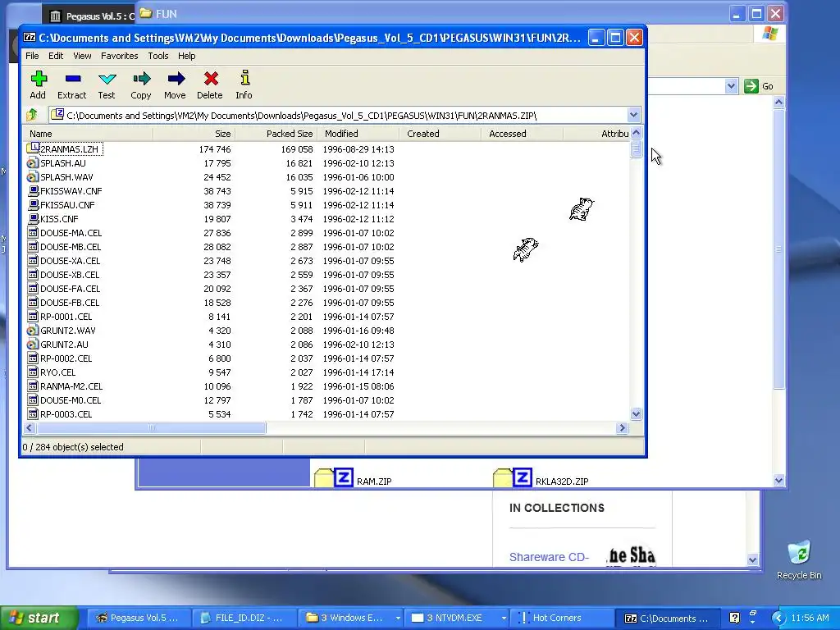Open the Edit menu
This screenshot has width=840, height=630.
point(56,56)
